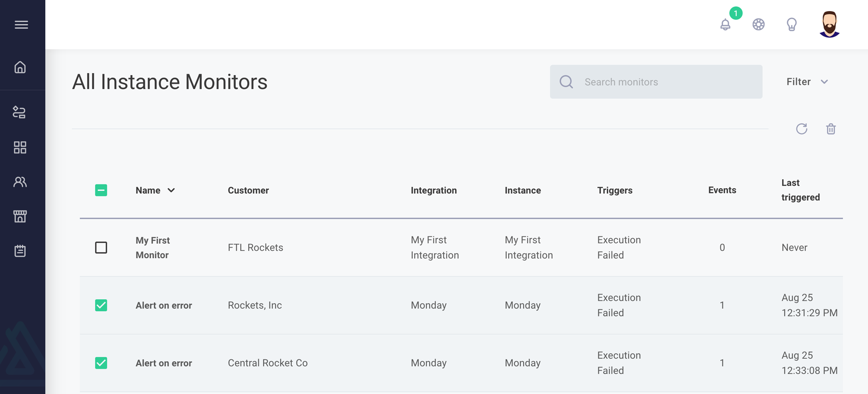The height and width of the screenshot is (394, 868).
Task: Click the Central Rocket Co customer cell
Action: point(268,363)
